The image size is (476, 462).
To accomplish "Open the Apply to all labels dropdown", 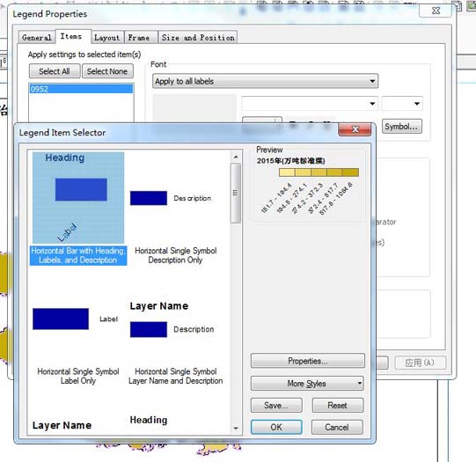I will pyautogui.click(x=266, y=81).
